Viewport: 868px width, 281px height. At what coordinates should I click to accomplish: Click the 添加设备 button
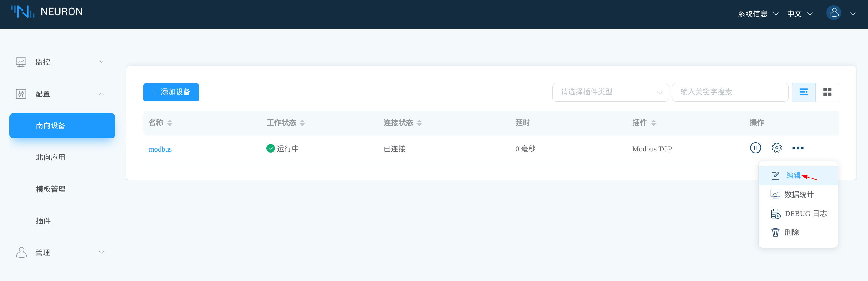[x=171, y=92]
